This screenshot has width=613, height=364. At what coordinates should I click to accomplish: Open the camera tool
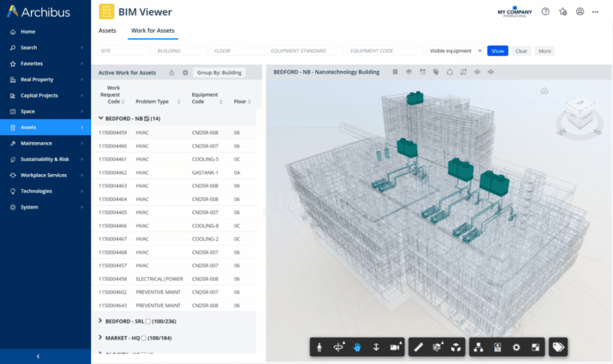[x=395, y=347]
